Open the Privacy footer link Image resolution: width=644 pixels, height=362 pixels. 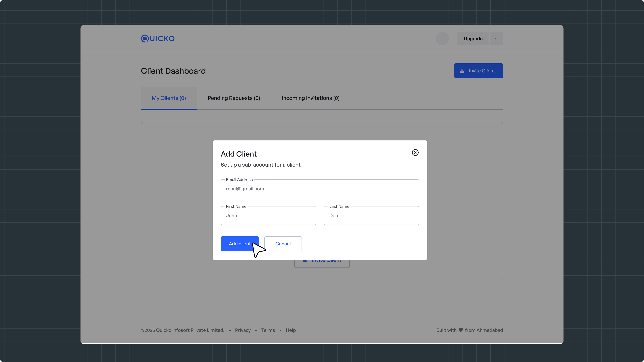tap(243, 330)
